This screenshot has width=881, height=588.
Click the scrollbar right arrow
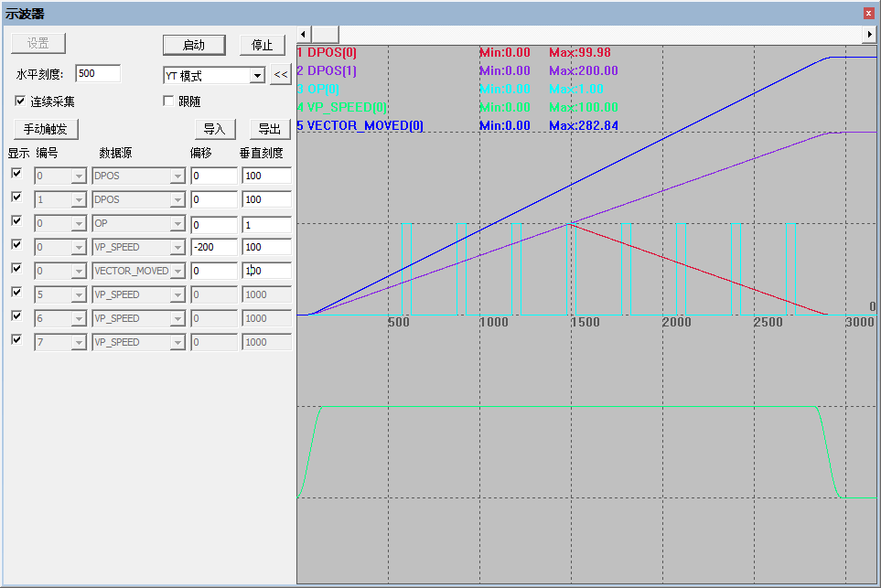[870, 34]
